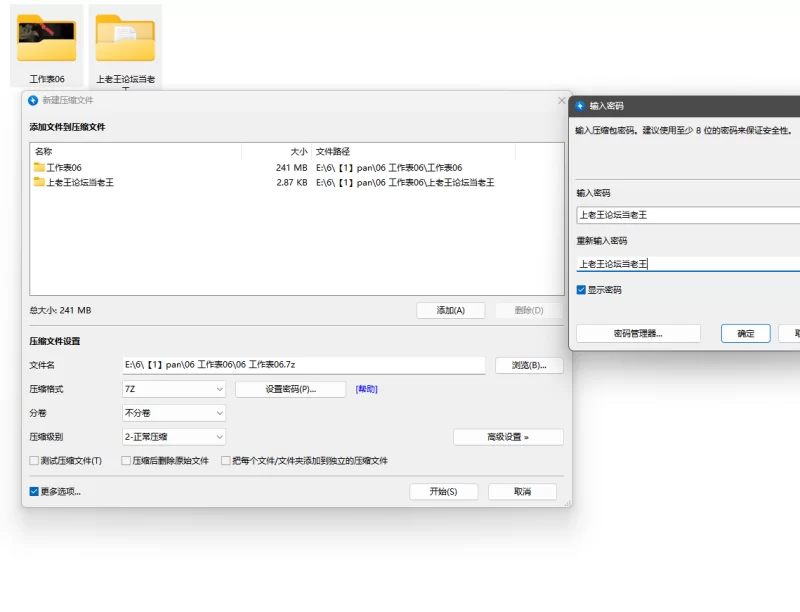
Task: Click the file path ending in 工作表06\工作表06
Action: tap(389, 167)
